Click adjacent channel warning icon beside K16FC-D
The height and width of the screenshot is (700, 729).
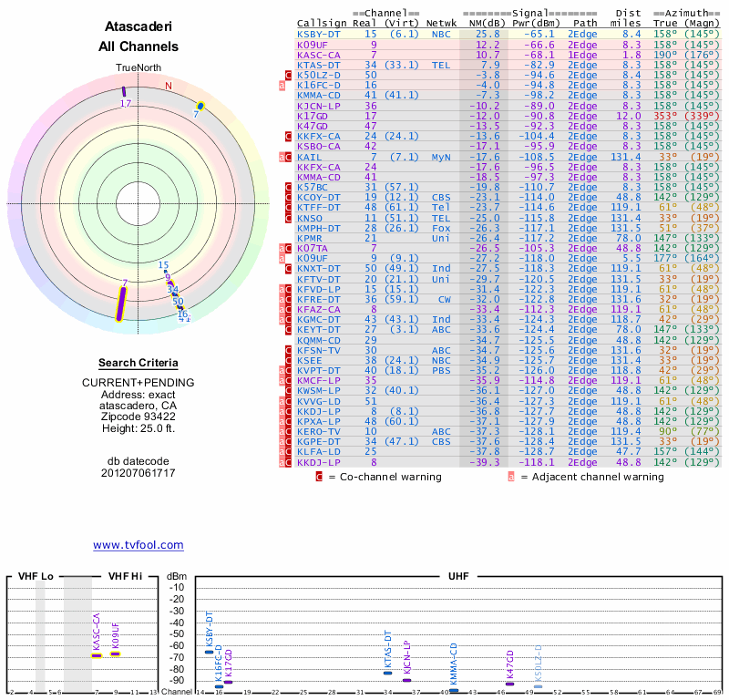[282, 85]
